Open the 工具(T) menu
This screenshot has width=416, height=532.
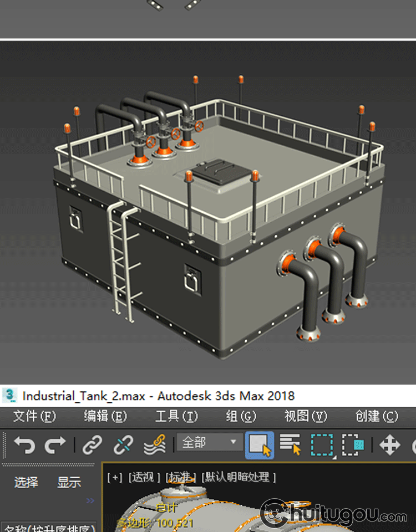pyautogui.click(x=176, y=416)
